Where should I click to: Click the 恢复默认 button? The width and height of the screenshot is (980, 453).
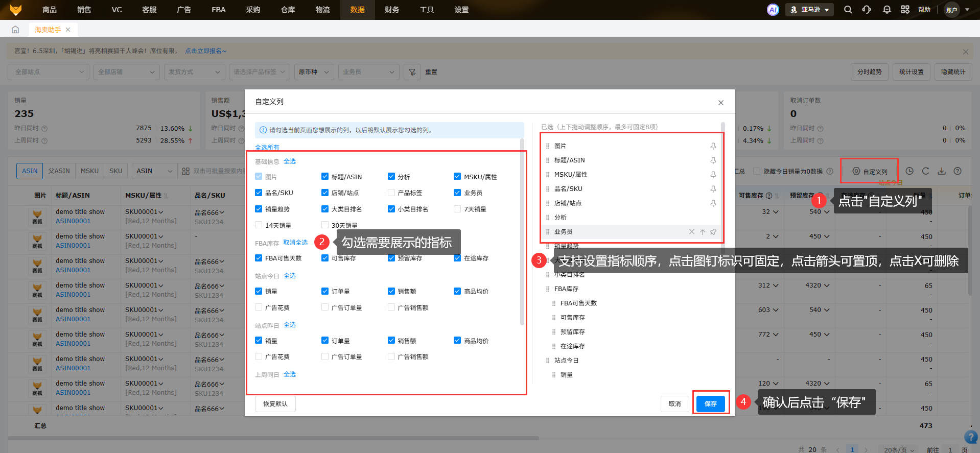[x=275, y=404]
